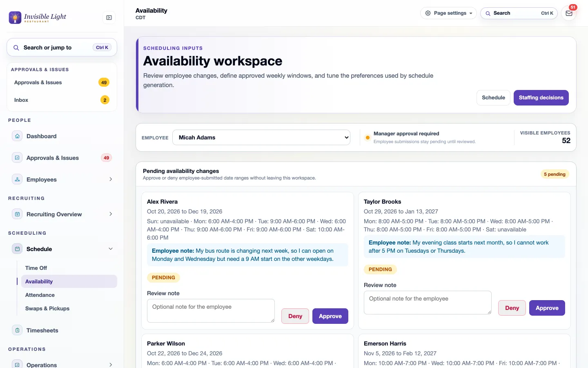Screen dimensions: 588x368
Task: Go to Attendance under Schedule
Action: [69, 295]
